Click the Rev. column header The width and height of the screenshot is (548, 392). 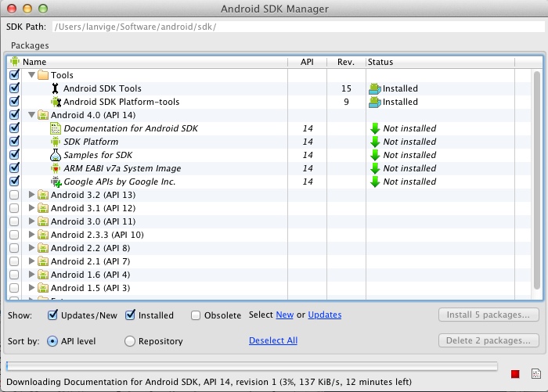[346, 62]
